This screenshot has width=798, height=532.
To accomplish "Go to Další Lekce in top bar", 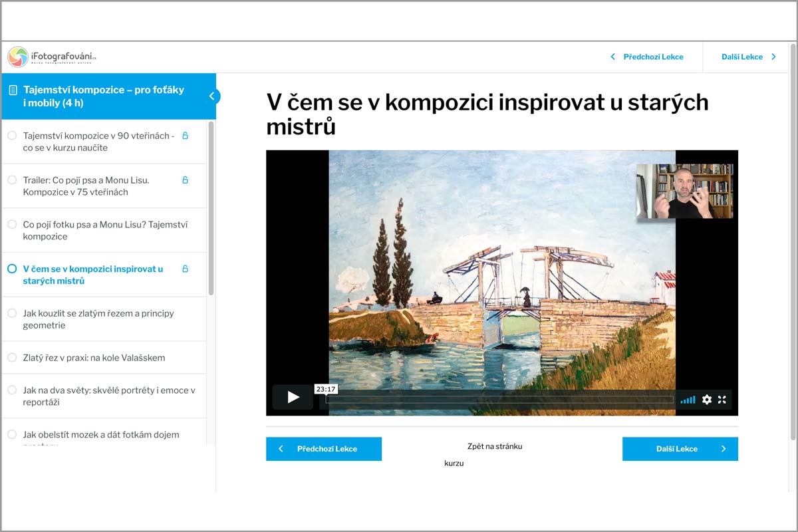I will (742, 57).
